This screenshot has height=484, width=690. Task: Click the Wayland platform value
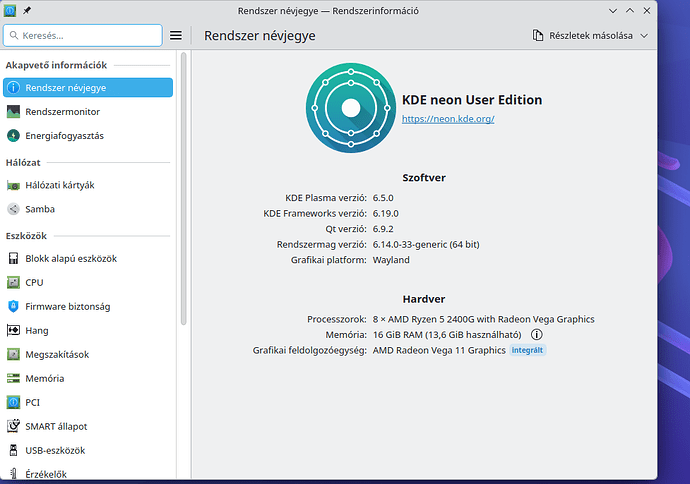coord(391,260)
